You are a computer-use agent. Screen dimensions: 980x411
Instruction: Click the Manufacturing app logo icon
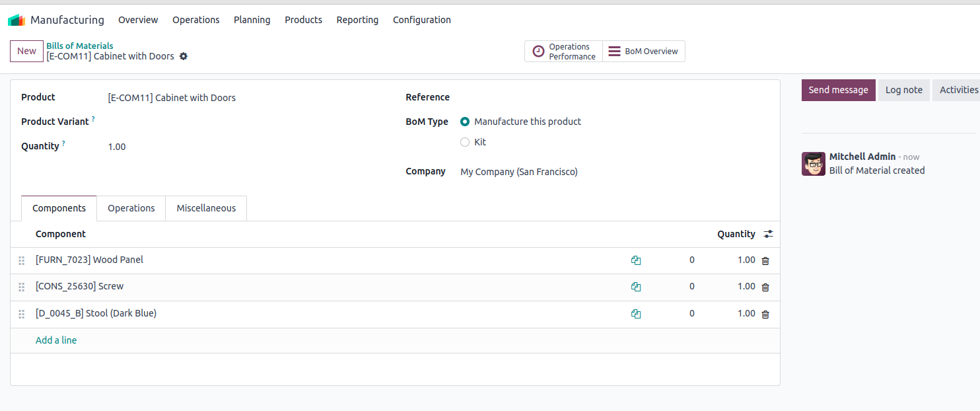tap(16, 20)
